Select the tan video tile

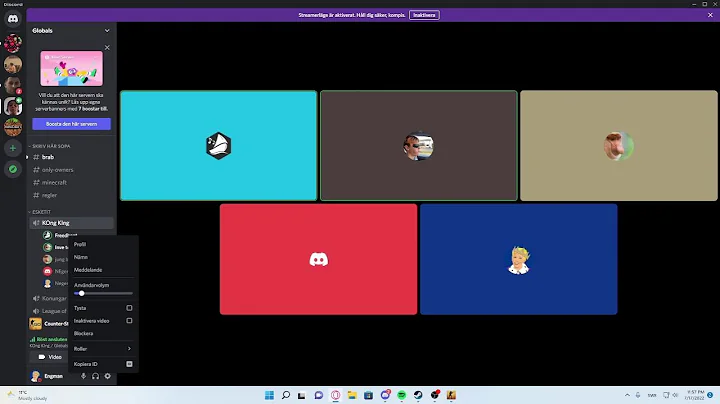tap(619, 146)
